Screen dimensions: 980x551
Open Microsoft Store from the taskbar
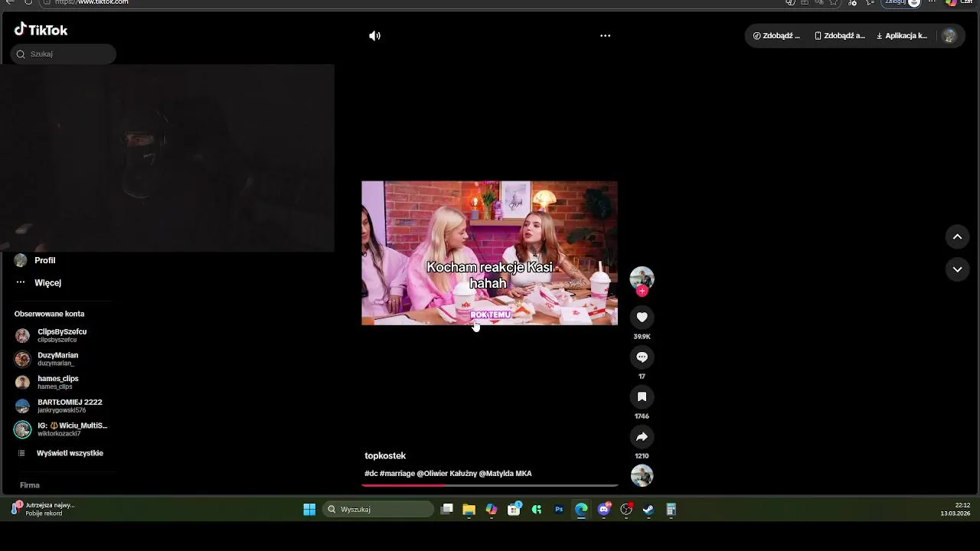coord(514,510)
